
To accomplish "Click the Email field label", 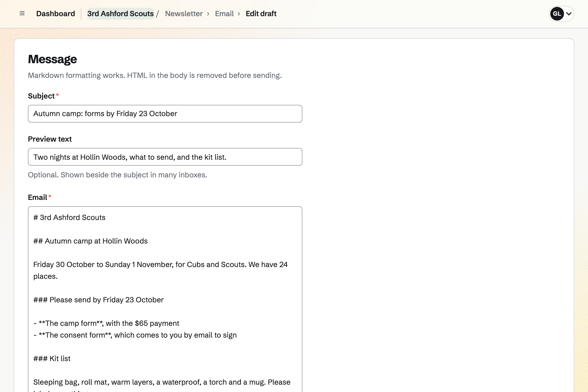I will [37, 197].
